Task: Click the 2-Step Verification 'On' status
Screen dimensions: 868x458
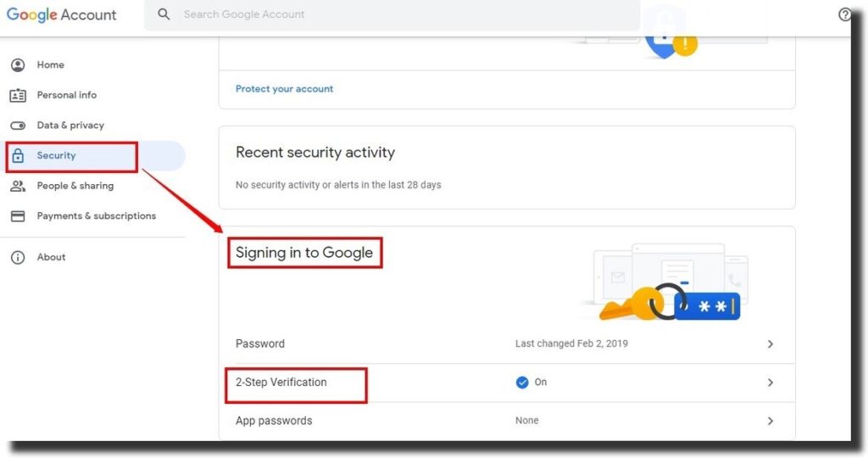Action: 540,383
